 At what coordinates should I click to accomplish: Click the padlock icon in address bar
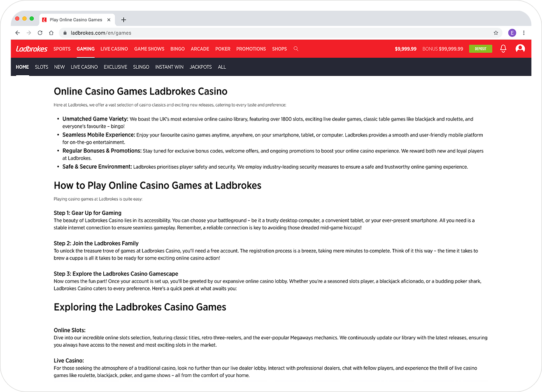[65, 33]
